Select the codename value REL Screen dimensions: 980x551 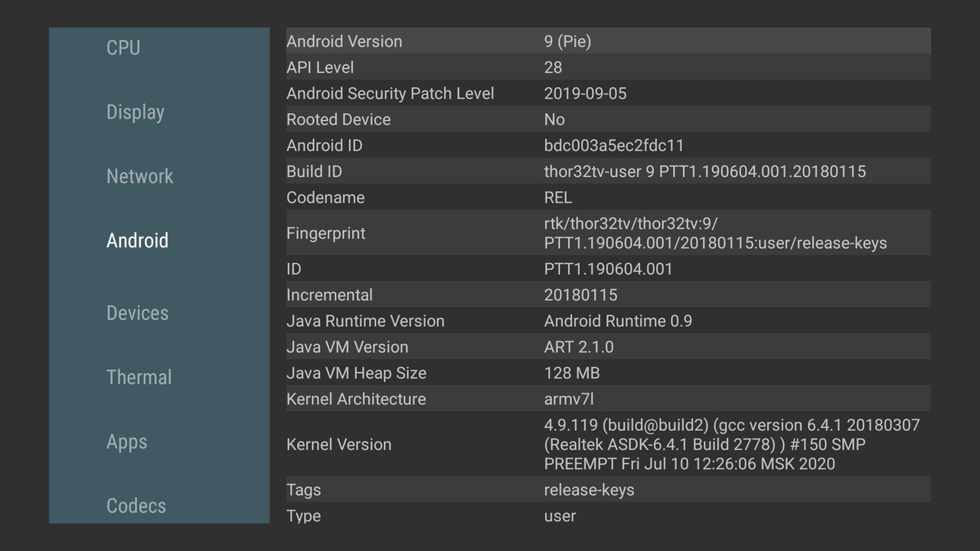point(558,197)
